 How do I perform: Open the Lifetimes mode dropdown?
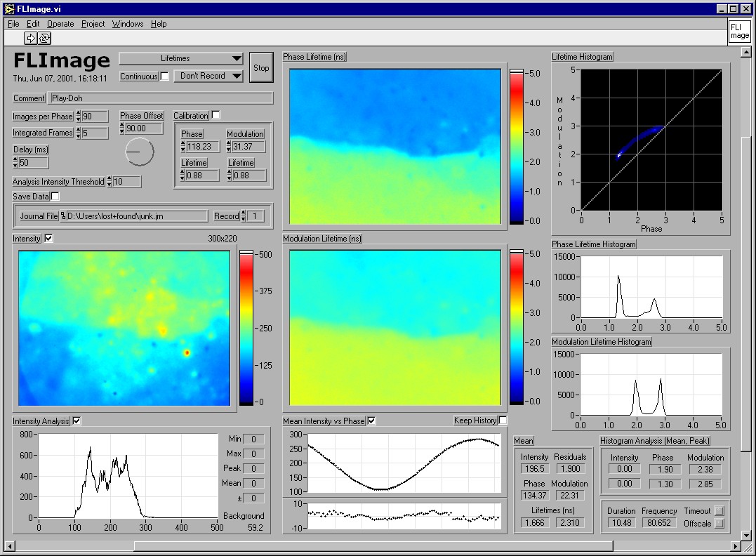pyautogui.click(x=181, y=58)
